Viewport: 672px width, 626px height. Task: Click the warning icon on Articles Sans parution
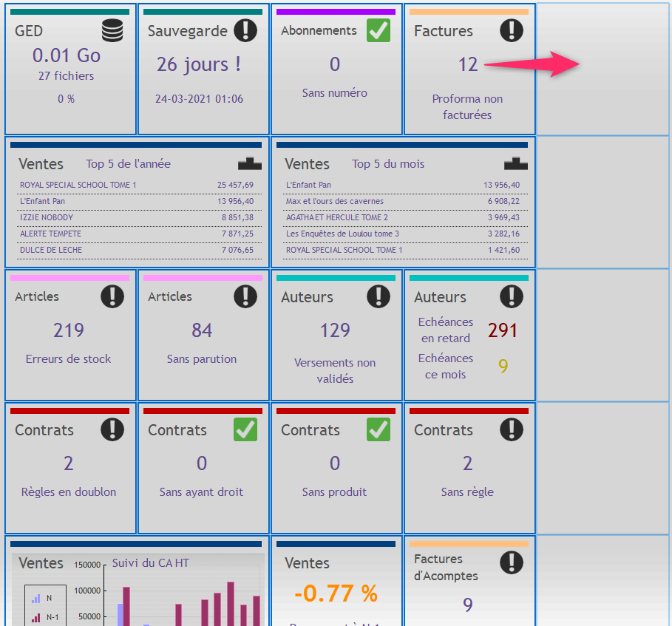click(245, 296)
